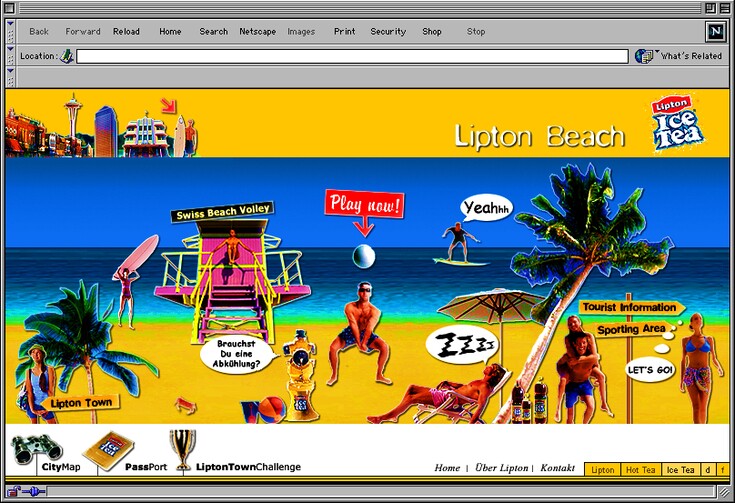Click the window zoom box in the title bar
735x503 pixels.
click(710, 8)
